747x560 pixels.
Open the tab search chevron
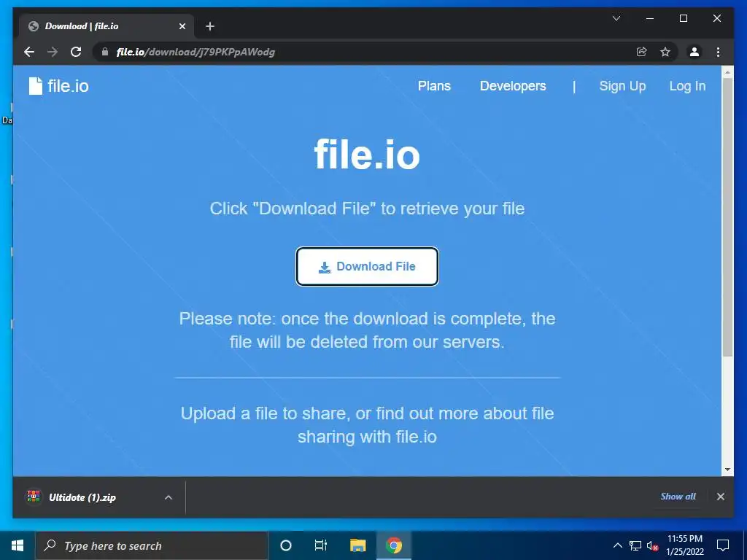[x=616, y=18]
